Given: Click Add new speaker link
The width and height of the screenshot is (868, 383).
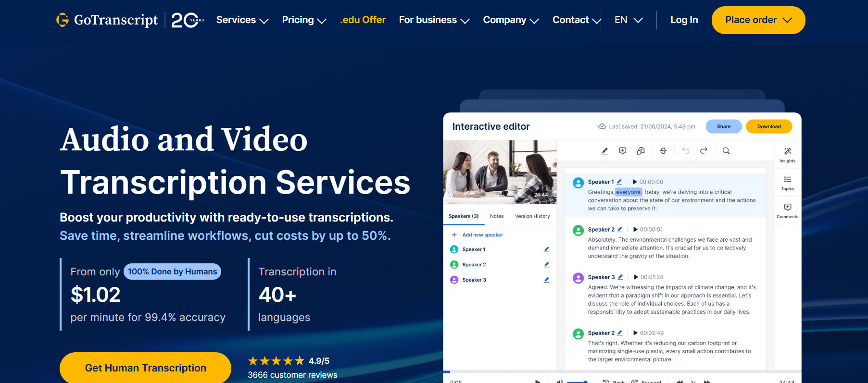Looking at the screenshot, I should (x=483, y=235).
